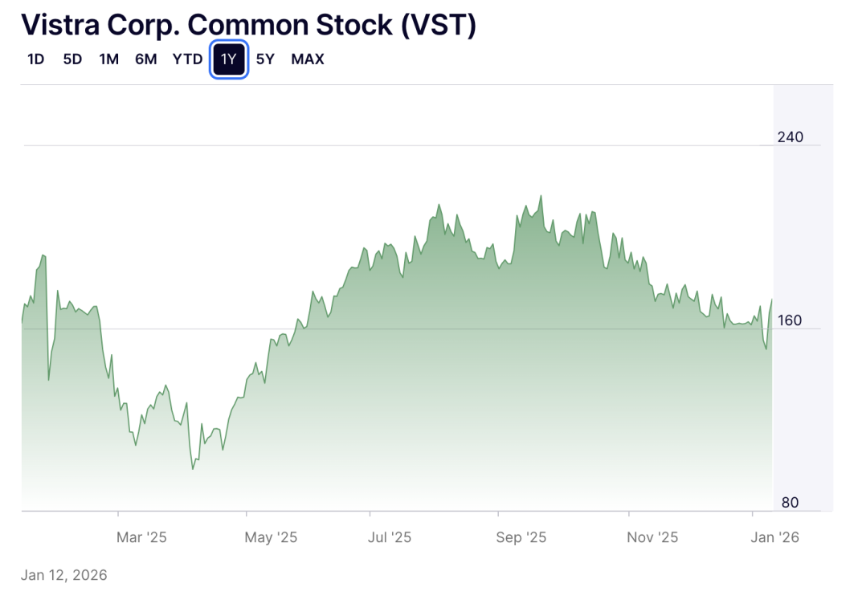Click the Sep '25 axis label
The width and height of the screenshot is (858, 616).
521,537
